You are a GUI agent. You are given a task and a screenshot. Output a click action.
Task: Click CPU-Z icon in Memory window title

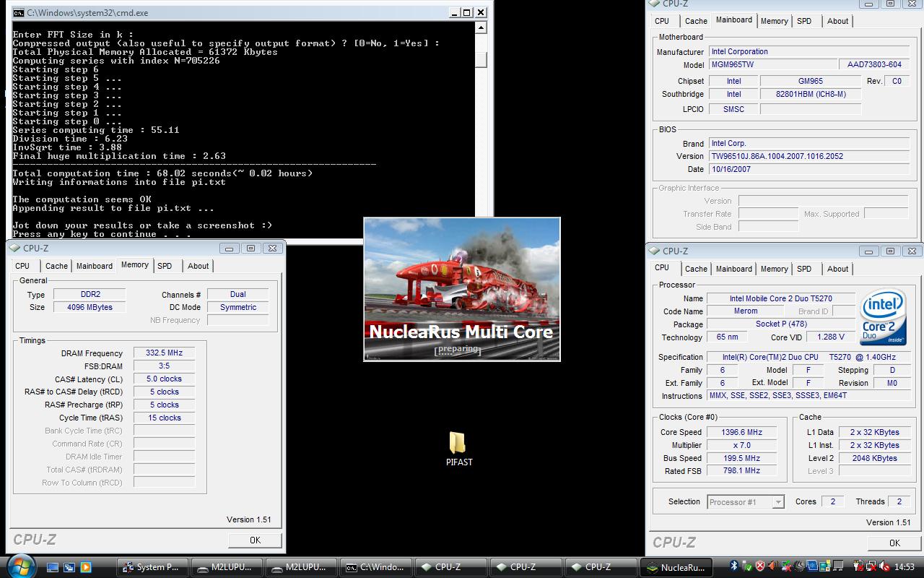pos(14,248)
